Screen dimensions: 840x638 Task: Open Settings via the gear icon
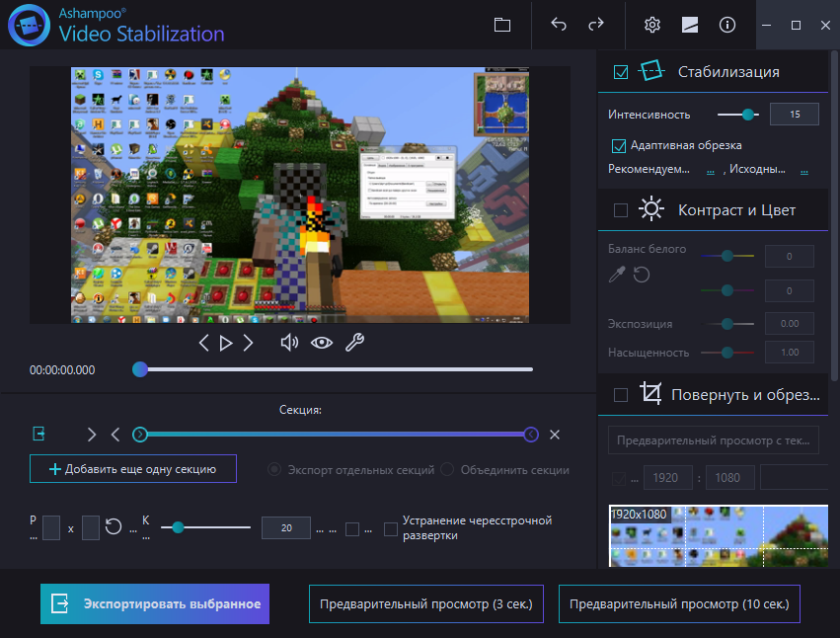(651, 25)
